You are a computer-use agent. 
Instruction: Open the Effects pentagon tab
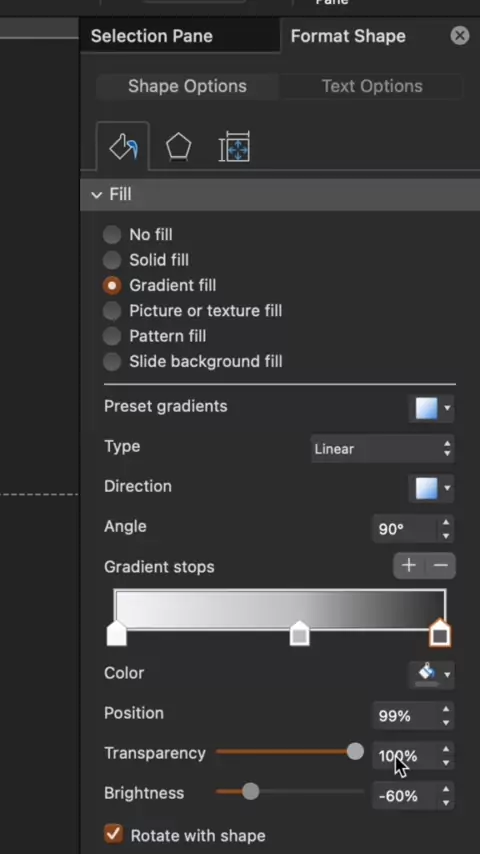point(178,148)
